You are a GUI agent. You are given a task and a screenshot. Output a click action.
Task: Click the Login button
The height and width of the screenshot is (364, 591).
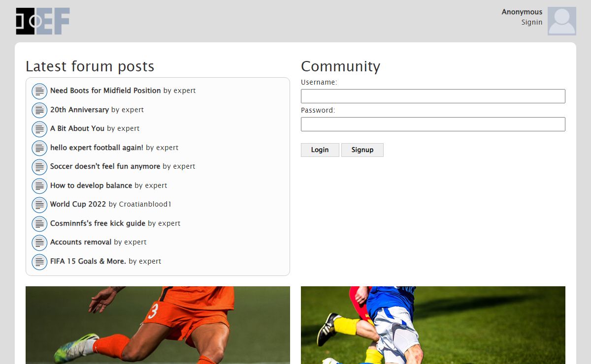[x=320, y=150]
